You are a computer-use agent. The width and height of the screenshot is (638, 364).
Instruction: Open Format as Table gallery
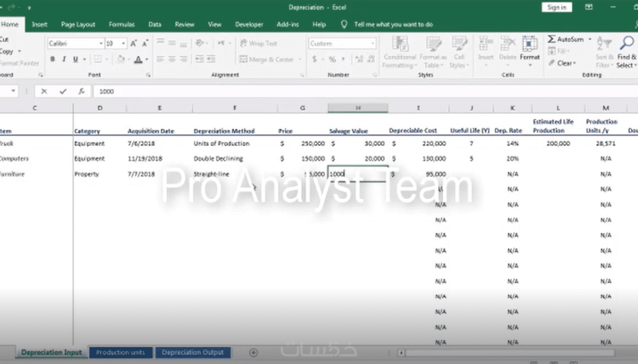point(433,52)
